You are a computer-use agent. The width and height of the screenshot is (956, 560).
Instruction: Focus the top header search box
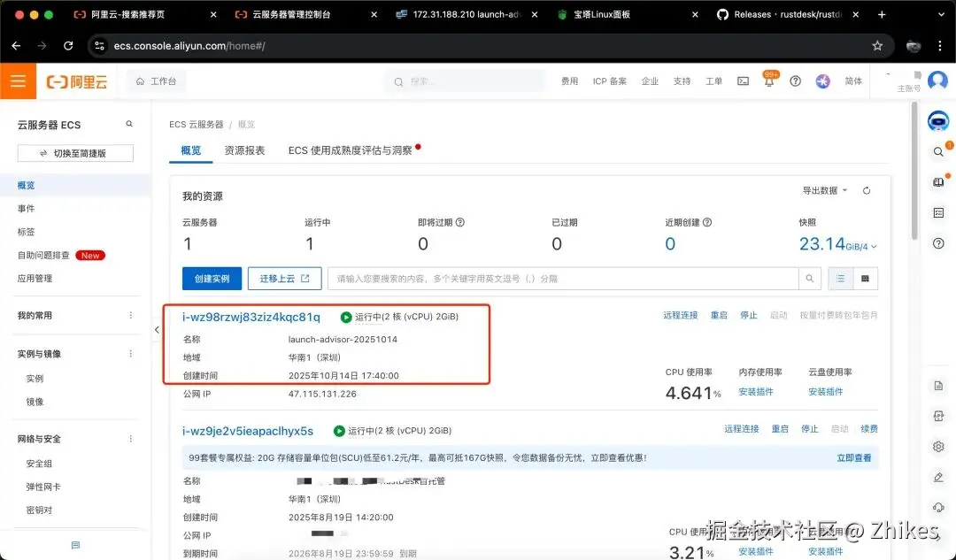466,81
